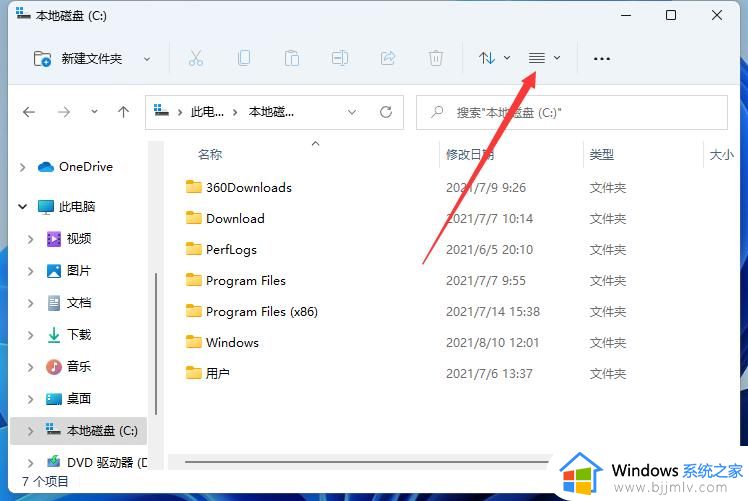Viewport: 748px width, 501px height.
Task: Click the Refresh icon
Action: click(x=386, y=112)
